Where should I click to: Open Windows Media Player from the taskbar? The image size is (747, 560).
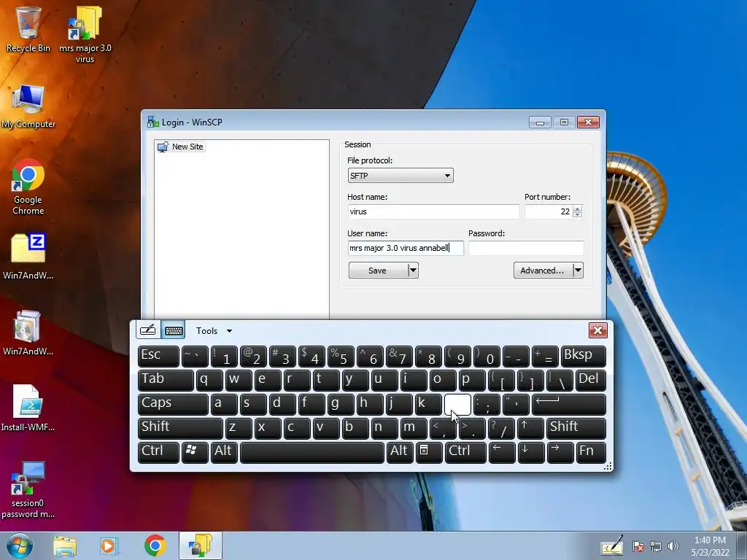pos(108,546)
